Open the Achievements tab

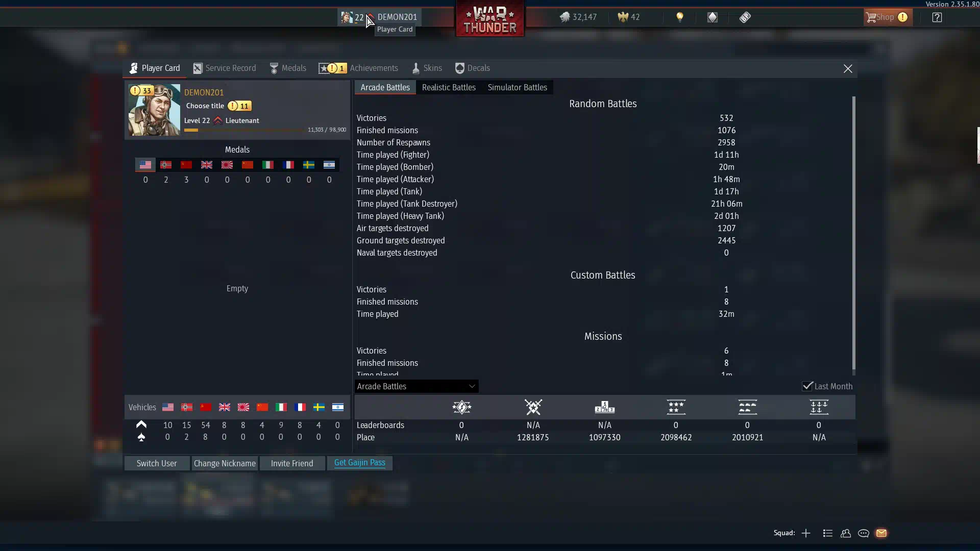[358, 68]
